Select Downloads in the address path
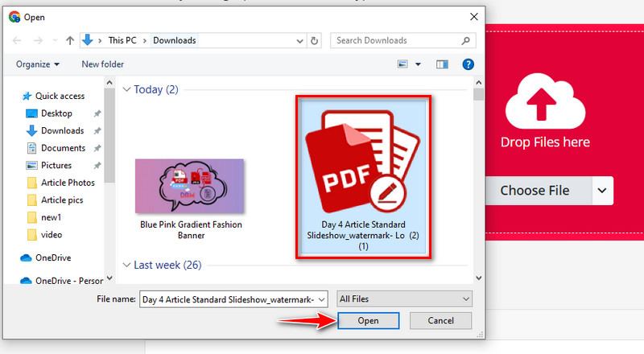644x354 pixels. (x=175, y=40)
